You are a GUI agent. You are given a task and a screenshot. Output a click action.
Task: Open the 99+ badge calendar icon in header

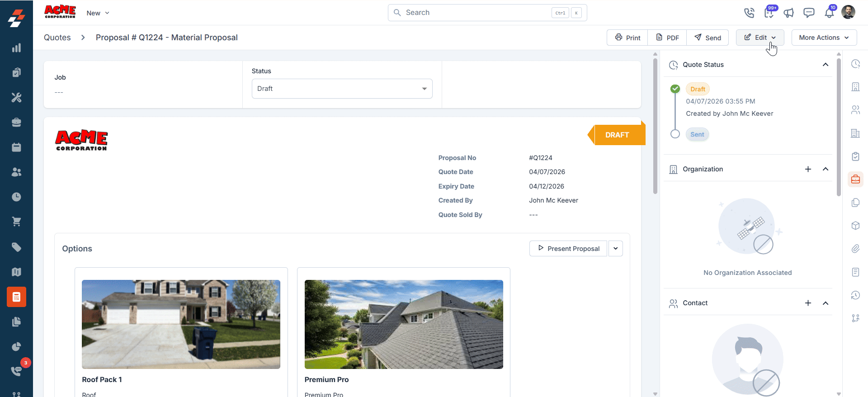pos(769,13)
